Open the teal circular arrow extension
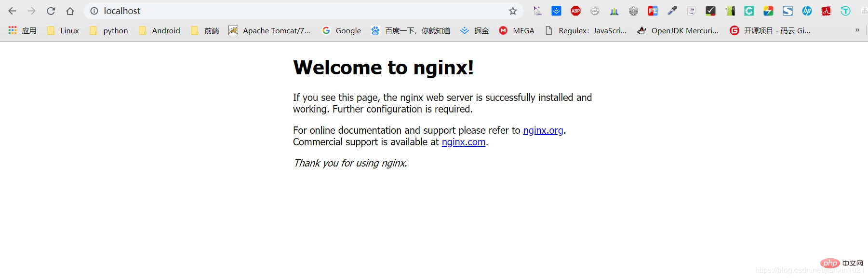 [x=749, y=11]
